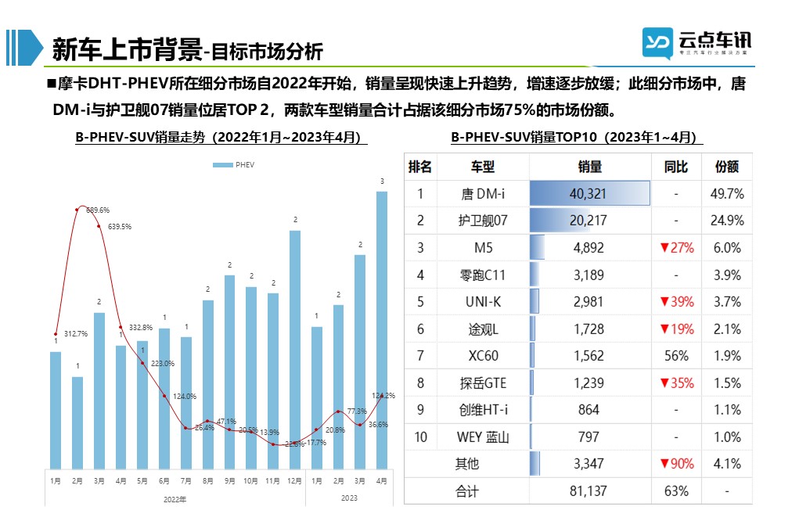Select sales value 1,728

point(588,329)
